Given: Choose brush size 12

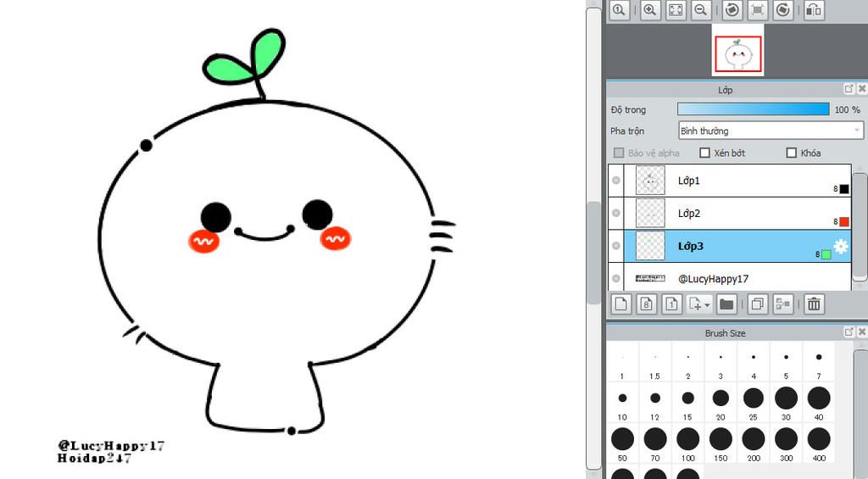Looking at the screenshot, I should tap(655, 404).
